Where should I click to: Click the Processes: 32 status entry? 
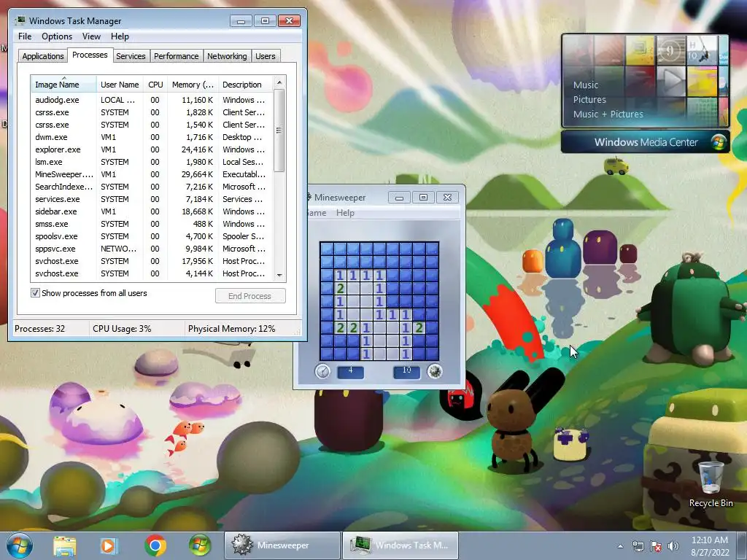pyautogui.click(x=39, y=329)
